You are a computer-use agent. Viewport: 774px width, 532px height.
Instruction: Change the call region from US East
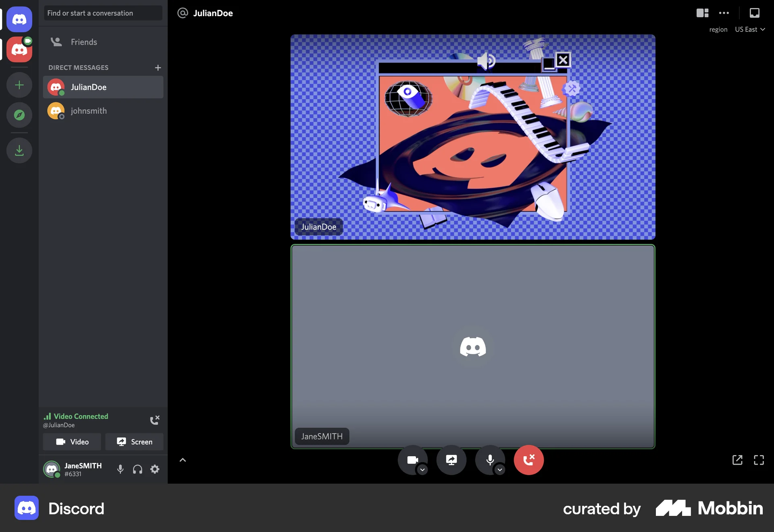click(x=749, y=29)
